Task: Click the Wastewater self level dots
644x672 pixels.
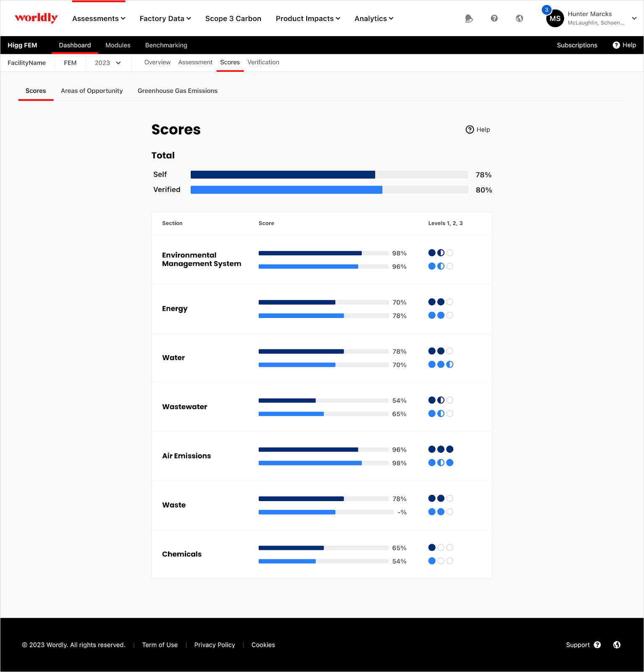Action: coord(441,400)
